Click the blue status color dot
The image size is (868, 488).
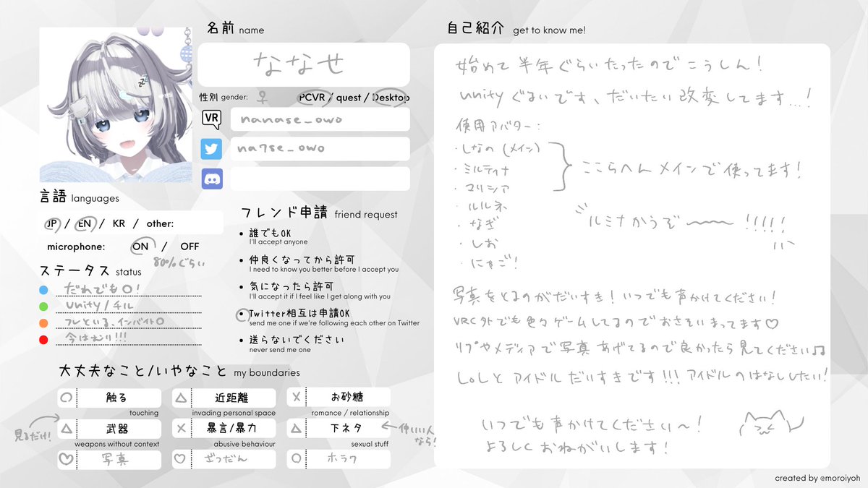[44, 290]
